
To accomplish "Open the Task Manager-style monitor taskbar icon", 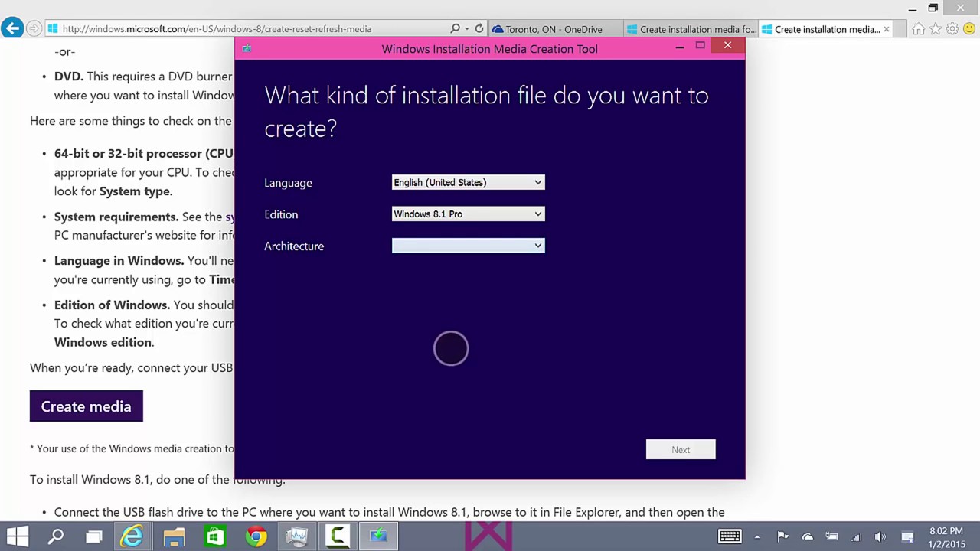I will (x=296, y=536).
